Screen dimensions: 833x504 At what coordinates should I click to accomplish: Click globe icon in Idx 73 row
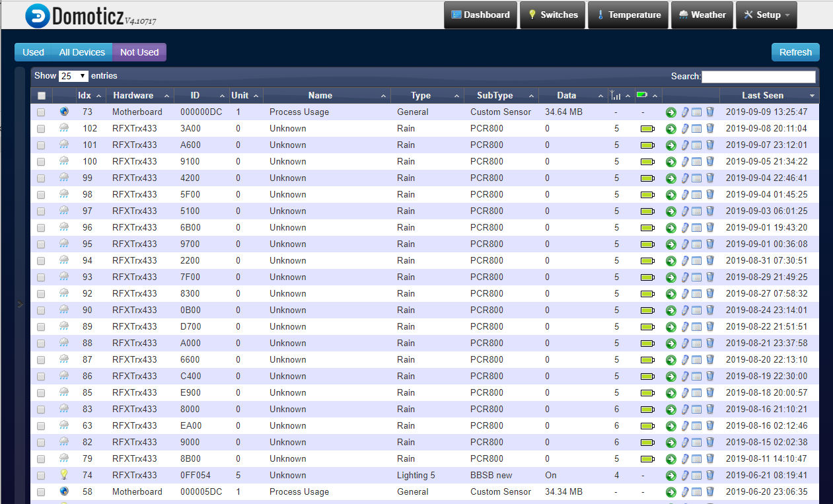(x=64, y=112)
